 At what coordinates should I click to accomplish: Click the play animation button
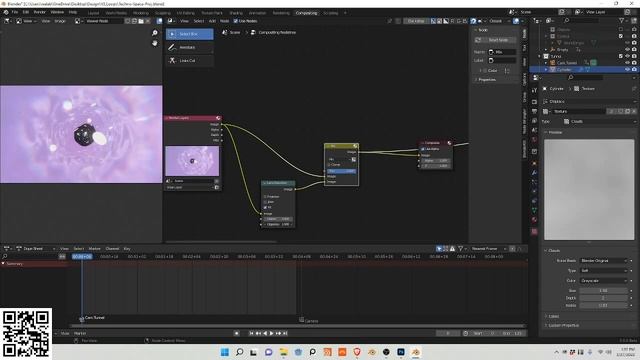tap(271, 333)
